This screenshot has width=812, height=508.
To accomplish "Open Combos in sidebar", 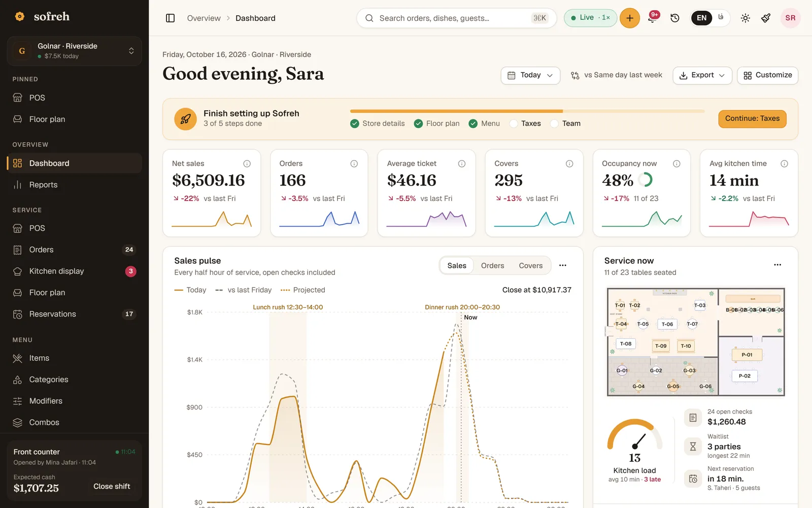I will pos(74,423).
